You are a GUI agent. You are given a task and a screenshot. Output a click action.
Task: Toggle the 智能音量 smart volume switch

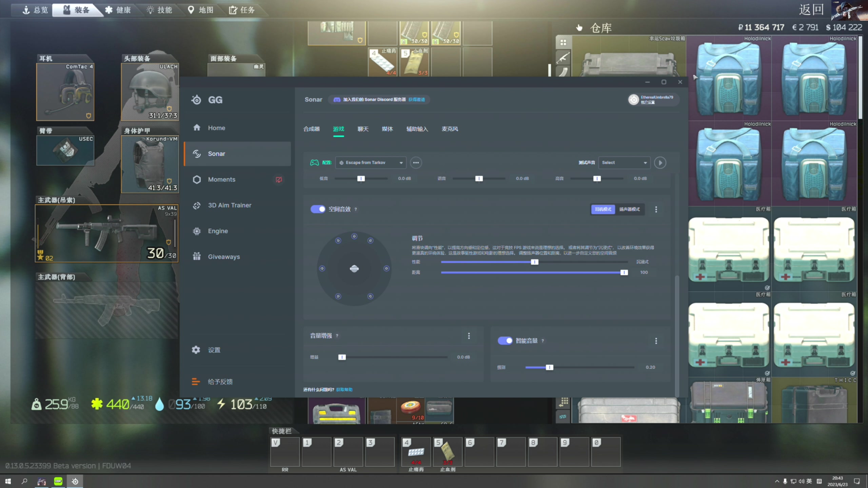point(505,341)
